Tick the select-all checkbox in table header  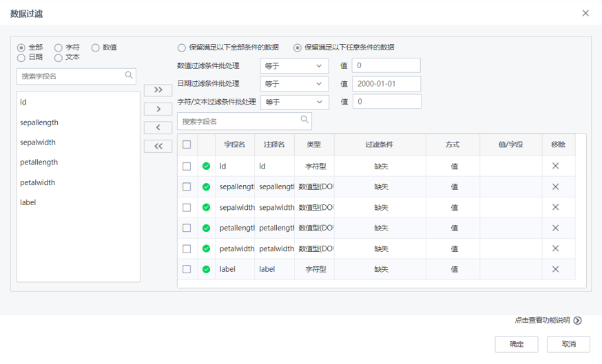tap(187, 144)
